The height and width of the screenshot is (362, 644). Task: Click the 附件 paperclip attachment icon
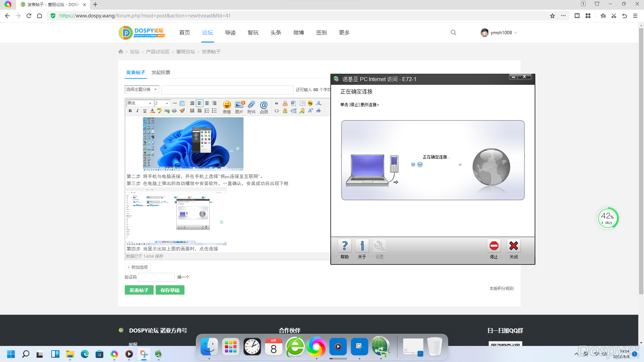pyautogui.click(x=252, y=107)
